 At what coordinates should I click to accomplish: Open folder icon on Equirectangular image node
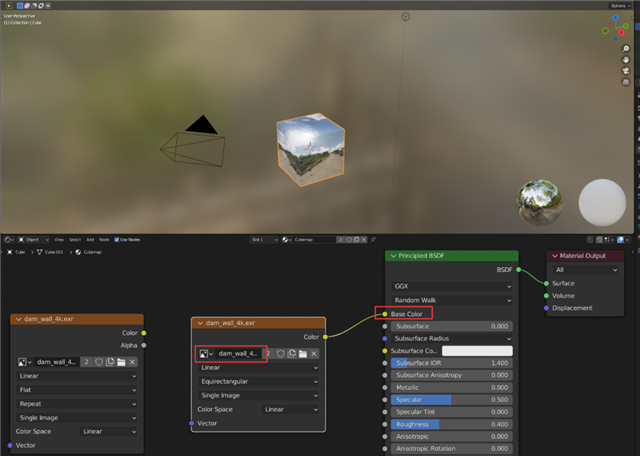pyautogui.click(x=302, y=353)
